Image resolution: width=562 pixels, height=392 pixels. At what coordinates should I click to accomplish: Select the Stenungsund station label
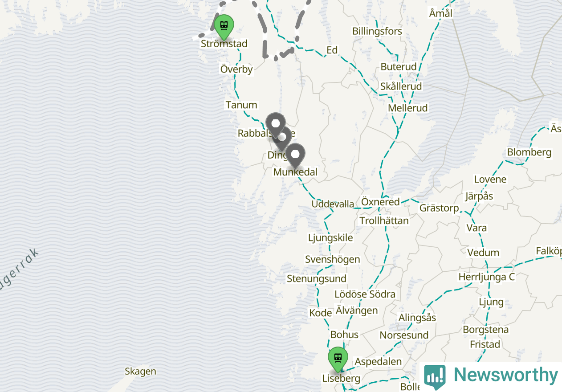(x=317, y=279)
